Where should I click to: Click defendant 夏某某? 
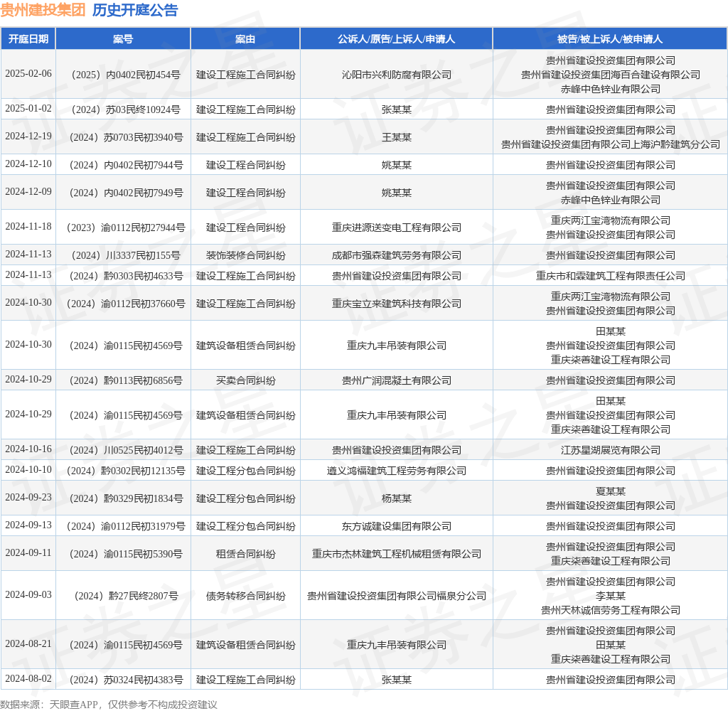pos(610,491)
